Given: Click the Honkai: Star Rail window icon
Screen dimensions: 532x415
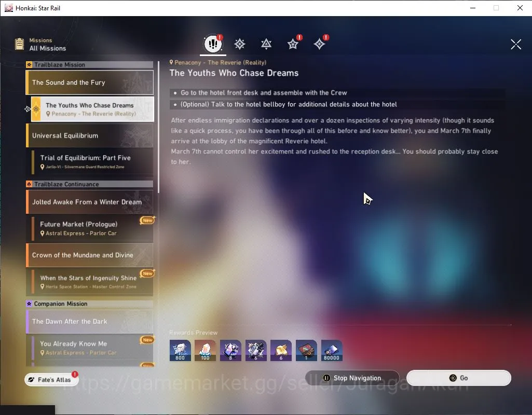Looking at the screenshot, I should pyautogui.click(x=8, y=8).
